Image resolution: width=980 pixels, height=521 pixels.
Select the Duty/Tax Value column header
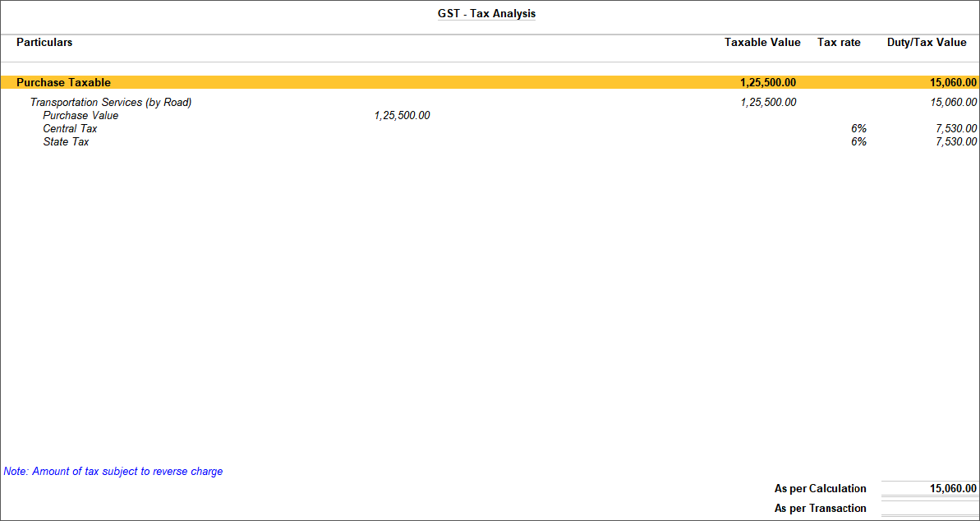(927, 42)
